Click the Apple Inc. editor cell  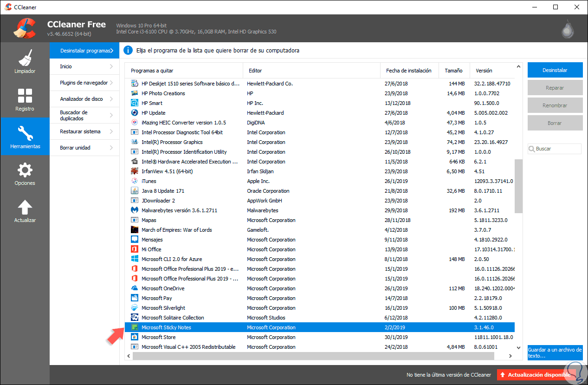pos(258,181)
